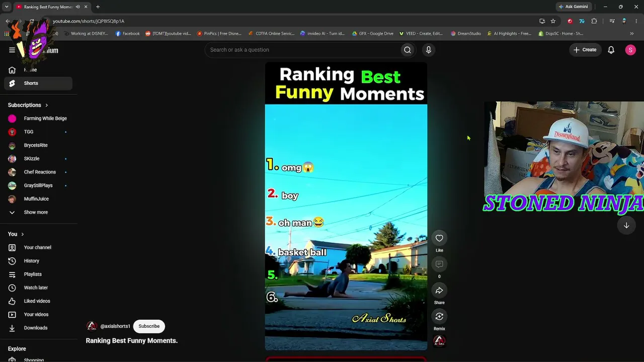Viewport: 644px width, 362px height.
Task: Open a new browser tab
Action: 98,7
